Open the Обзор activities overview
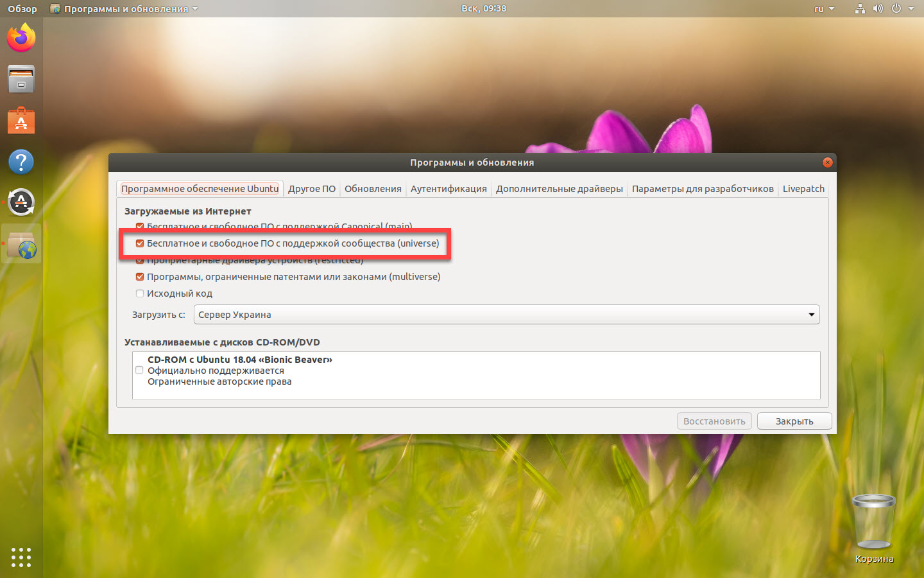Image resolution: width=924 pixels, height=578 pixels. pyautogui.click(x=22, y=9)
